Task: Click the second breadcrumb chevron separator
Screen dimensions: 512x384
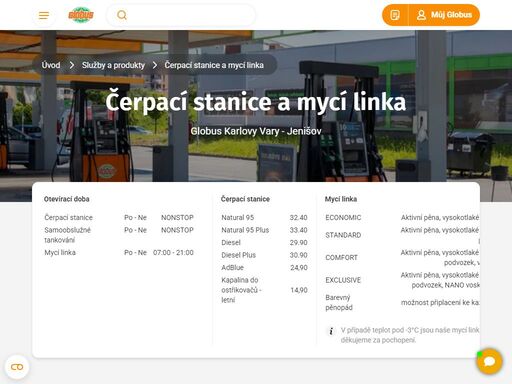Action: 155,65
